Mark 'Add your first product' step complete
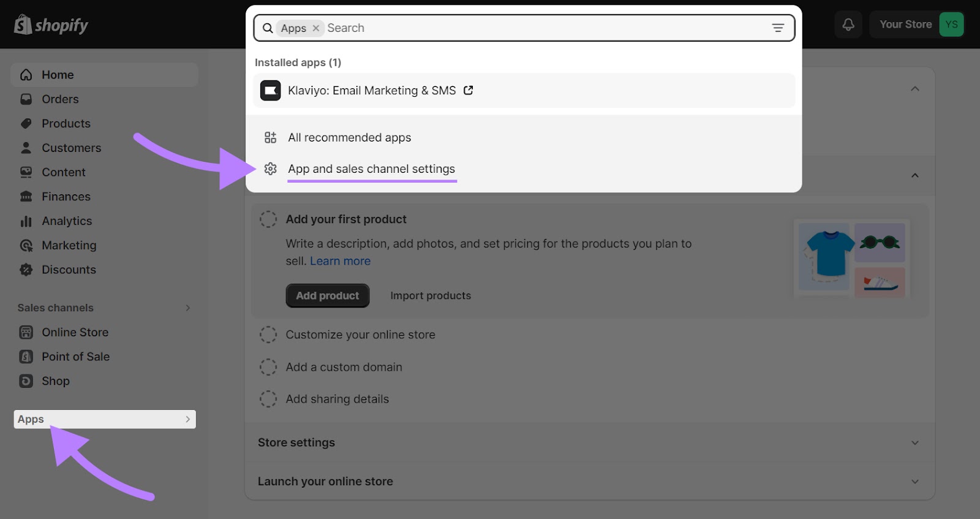 (x=268, y=219)
